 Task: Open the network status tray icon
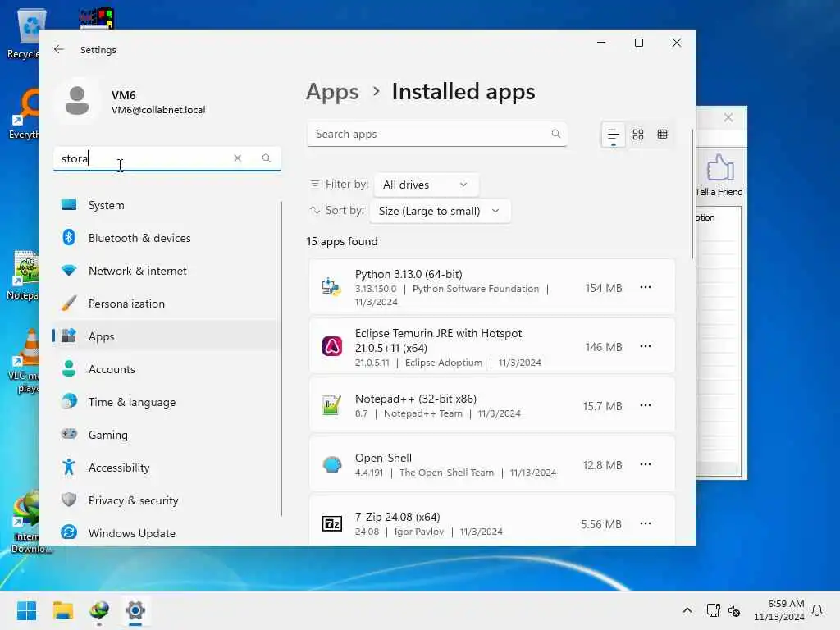[713, 610]
